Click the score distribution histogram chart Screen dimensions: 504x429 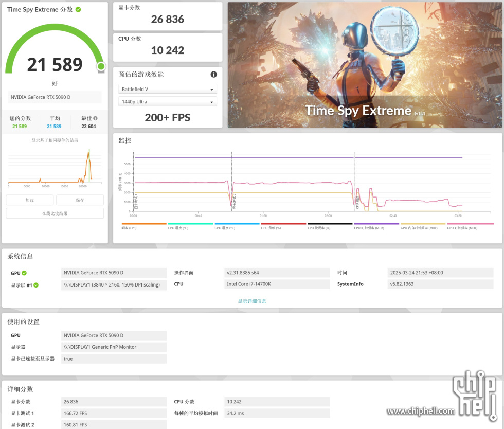pyautogui.click(x=55, y=167)
